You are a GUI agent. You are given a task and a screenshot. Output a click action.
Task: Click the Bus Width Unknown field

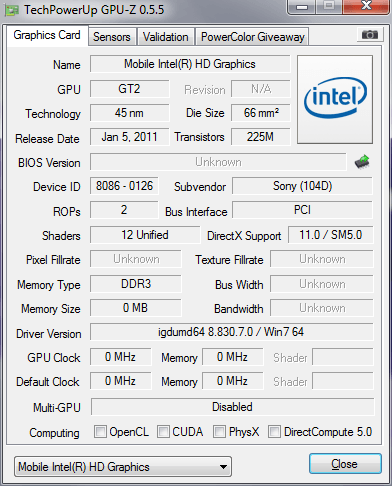[322, 284]
